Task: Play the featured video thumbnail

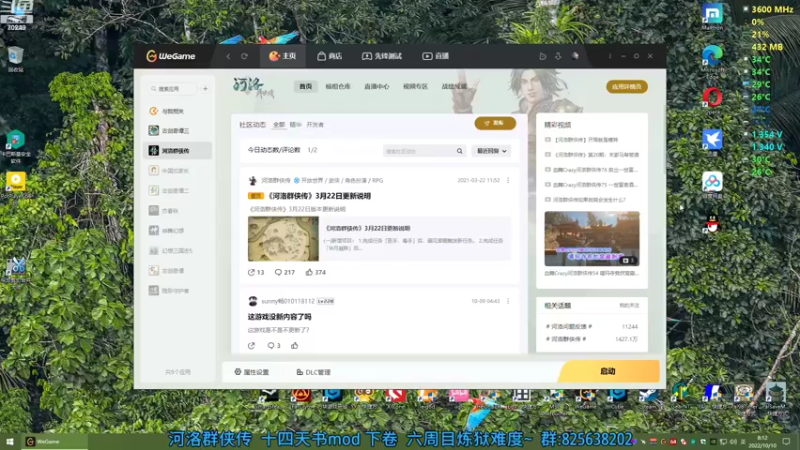Action: [592, 238]
